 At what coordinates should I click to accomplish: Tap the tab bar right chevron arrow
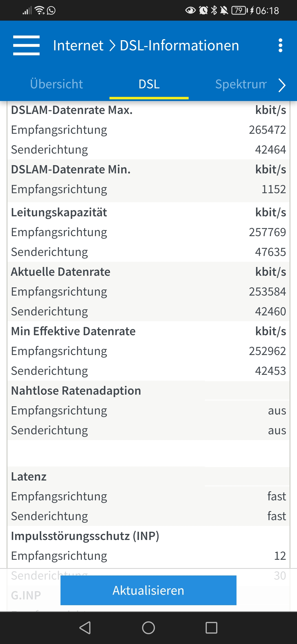pos(282,85)
